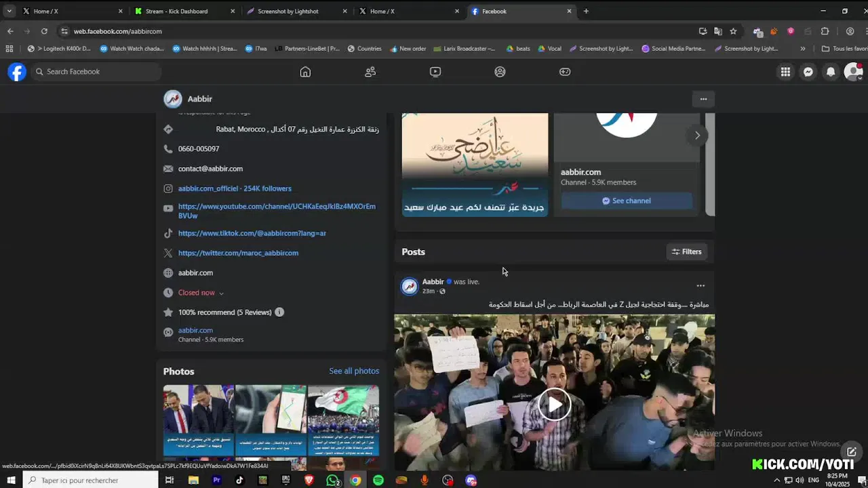Play the Aabbir live video
This screenshot has height=488, width=868.
pos(554,405)
